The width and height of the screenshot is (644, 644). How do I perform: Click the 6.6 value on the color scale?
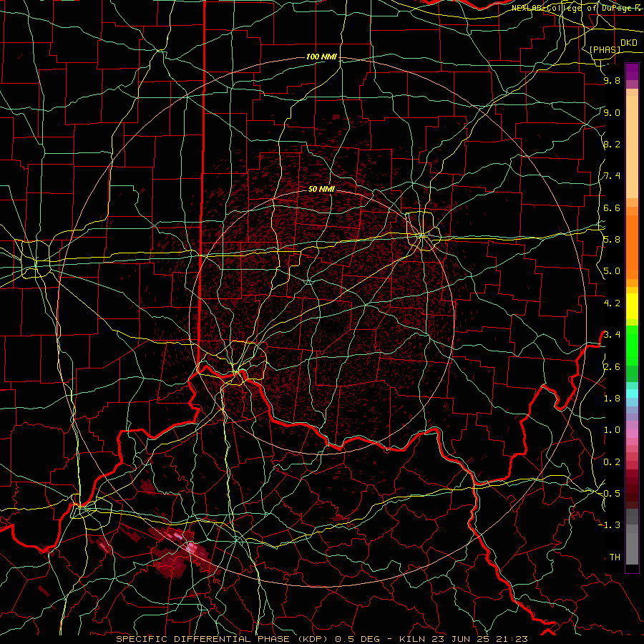[x=612, y=208]
